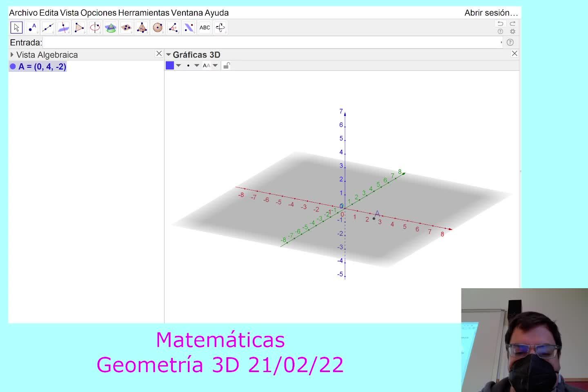Open the point style dropdown arrow
The image size is (588, 392).
coord(197,65)
